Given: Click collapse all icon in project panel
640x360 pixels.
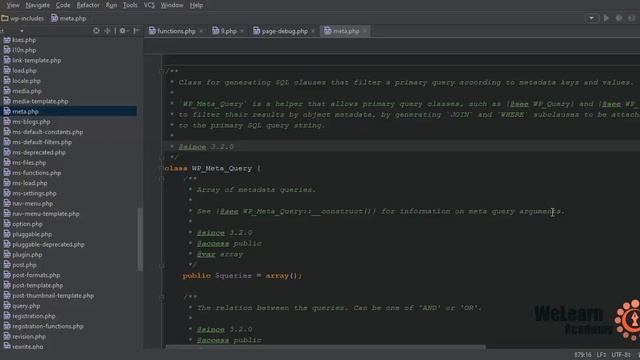Looking at the screenshot, I should pos(107,31).
